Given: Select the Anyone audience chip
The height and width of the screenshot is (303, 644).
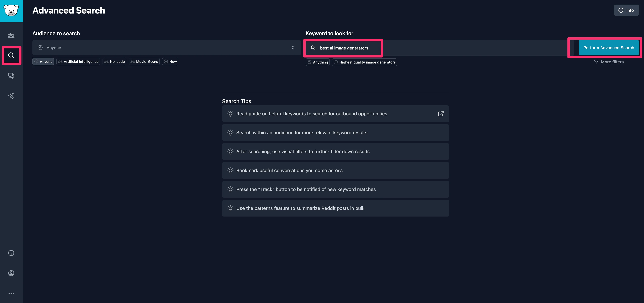Looking at the screenshot, I should (x=43, y=61).
